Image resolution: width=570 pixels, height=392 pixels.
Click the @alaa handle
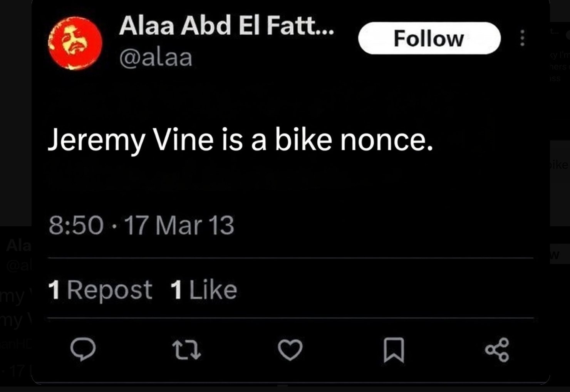pos(156,58)
